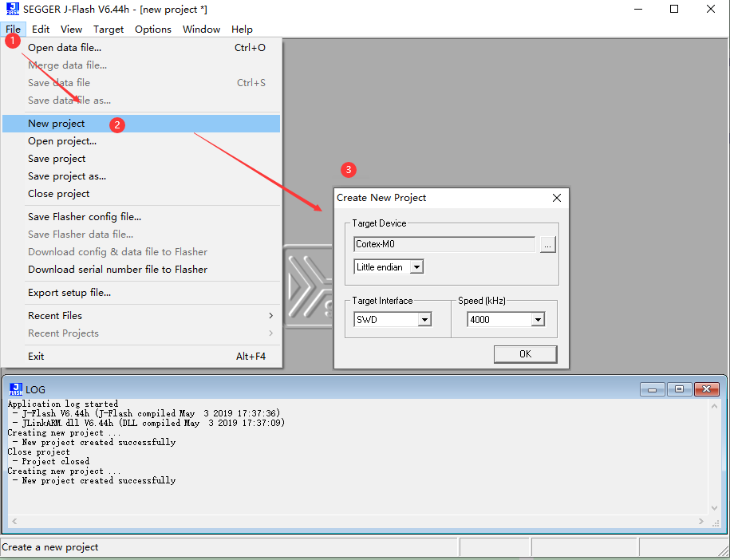
Task: Expand Recent Projects submenu arrow
Action: click(x=271, y=333)
